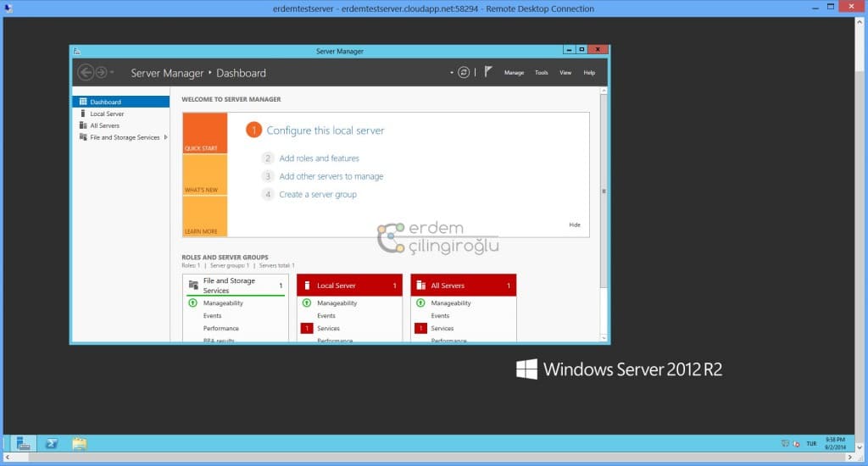Open File Explorer from the taskbar
The width and height of the screenshot is (868, 466).
[79, 443]
